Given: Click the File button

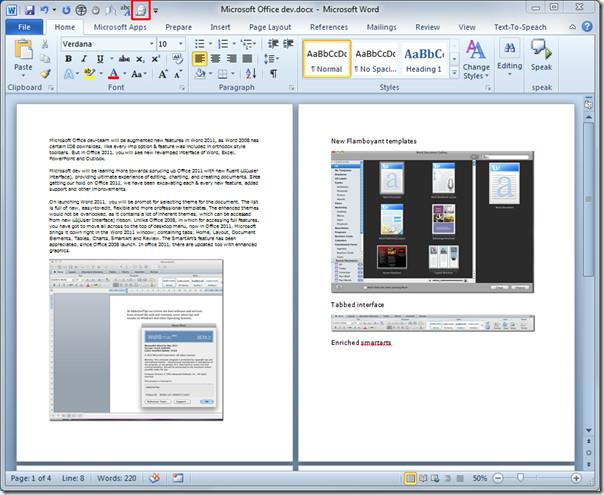Looking at the screenshot, I should tap(24, 27).
